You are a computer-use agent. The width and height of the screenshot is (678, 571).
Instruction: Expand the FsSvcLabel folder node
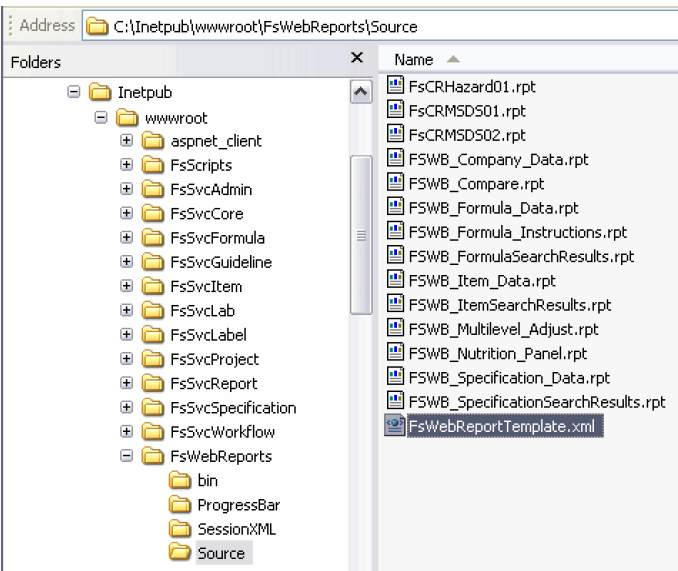pyautogui.click(x=126, y=334)
